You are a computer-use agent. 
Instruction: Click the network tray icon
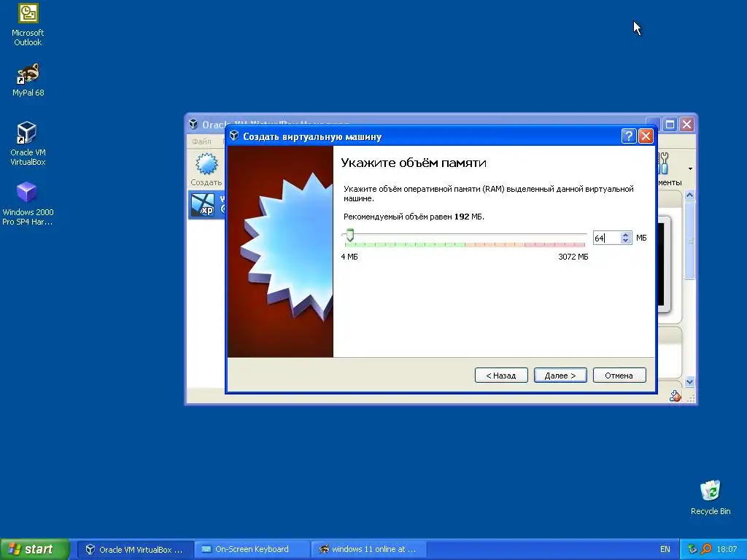692,549
